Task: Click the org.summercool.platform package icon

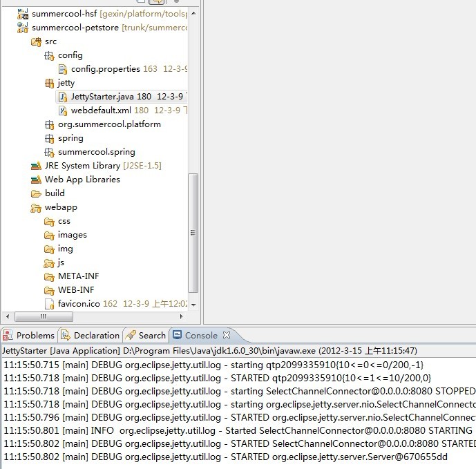Action: (x=49, y=124)
